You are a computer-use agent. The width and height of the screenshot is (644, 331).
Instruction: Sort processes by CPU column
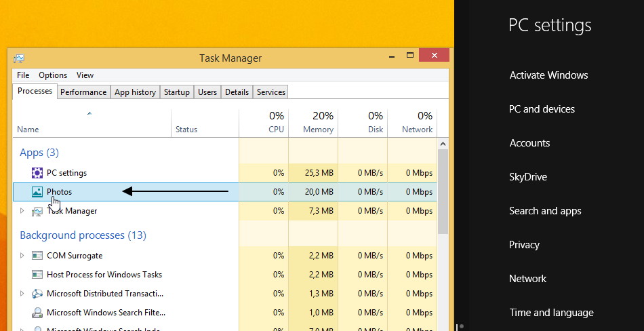coord(264,123)
